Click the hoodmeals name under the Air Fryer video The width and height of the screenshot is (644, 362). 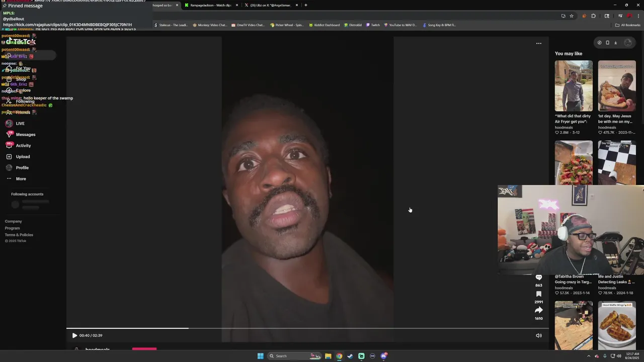coord(564,128)
